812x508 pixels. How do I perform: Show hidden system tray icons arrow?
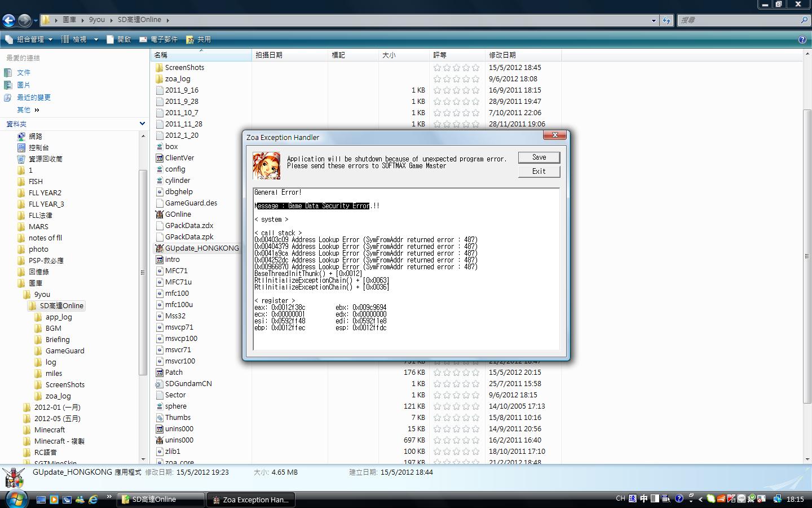[700, 499]
